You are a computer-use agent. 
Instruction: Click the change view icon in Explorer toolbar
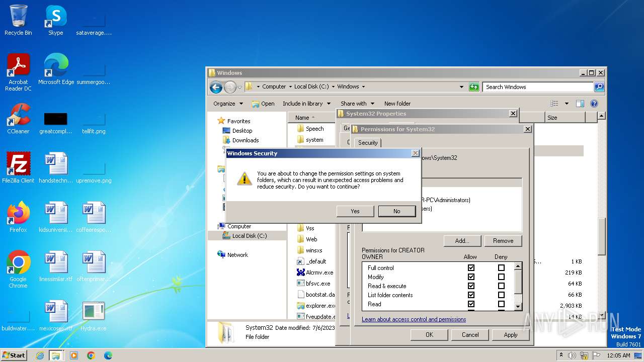(x=554, y=104)
